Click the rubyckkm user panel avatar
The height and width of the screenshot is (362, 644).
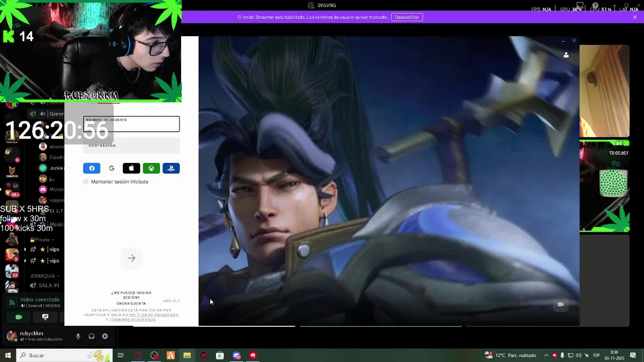12,336
